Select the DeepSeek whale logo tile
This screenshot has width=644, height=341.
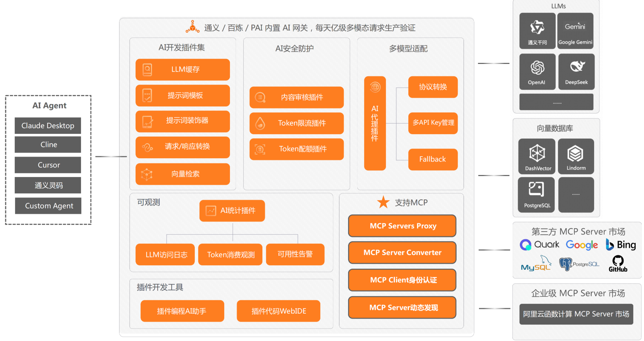[576, 72]
